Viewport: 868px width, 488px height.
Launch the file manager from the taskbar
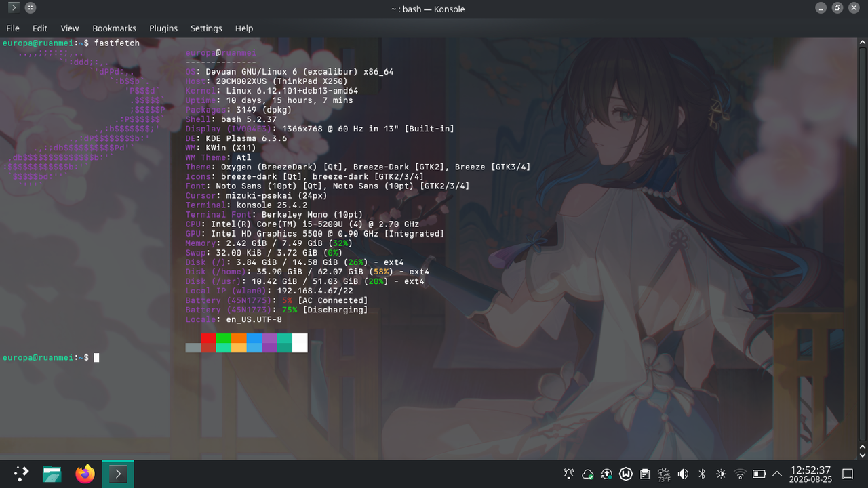52,474
